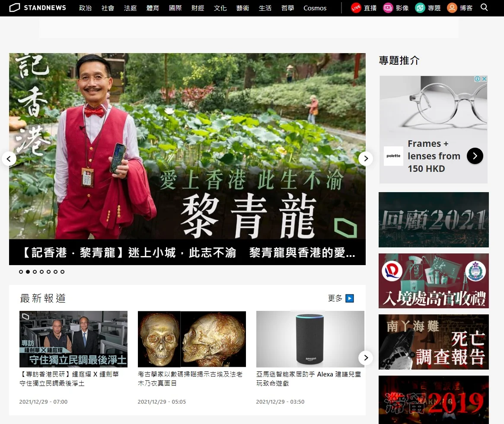504x424 pixels.
Task: Open the pink 影像 video icon
Action: pos(388,8)
